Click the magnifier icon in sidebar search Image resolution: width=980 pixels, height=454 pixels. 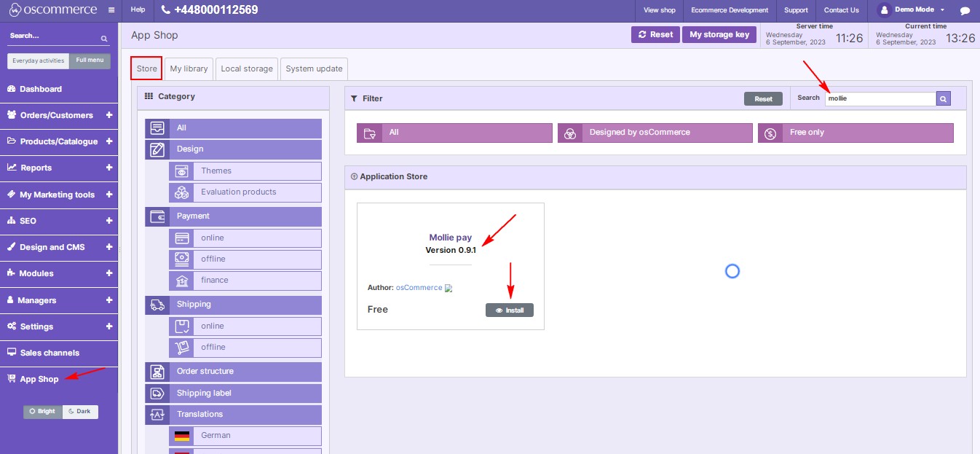pos(104,38)
